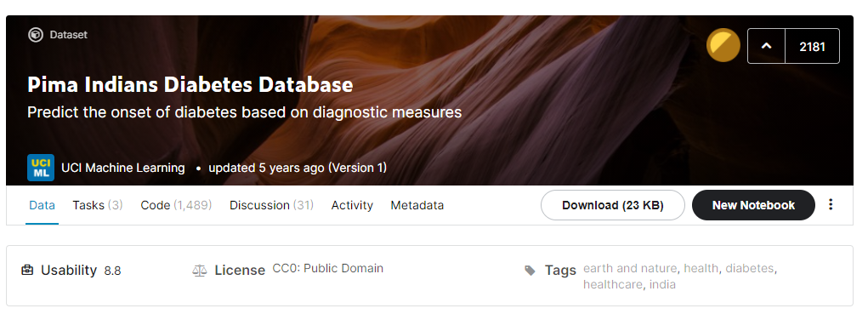Click the Dataset cube icon
868x314 pixels.
click(36, 35)
